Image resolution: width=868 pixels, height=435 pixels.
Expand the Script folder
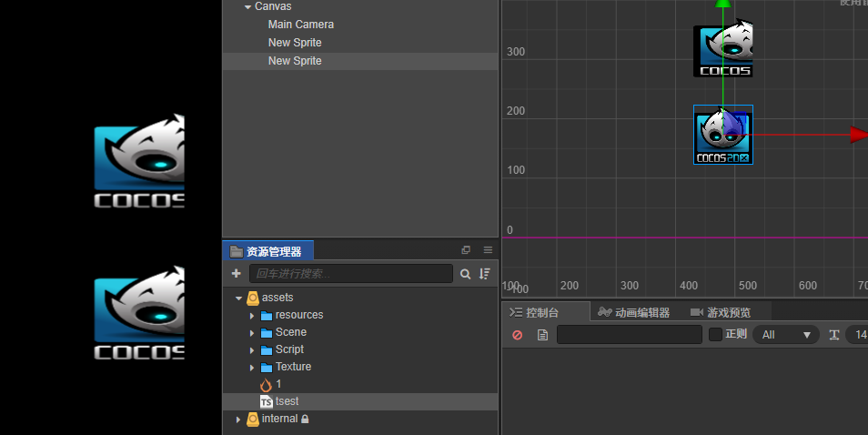pyautogui.click(x=252, y=350)
